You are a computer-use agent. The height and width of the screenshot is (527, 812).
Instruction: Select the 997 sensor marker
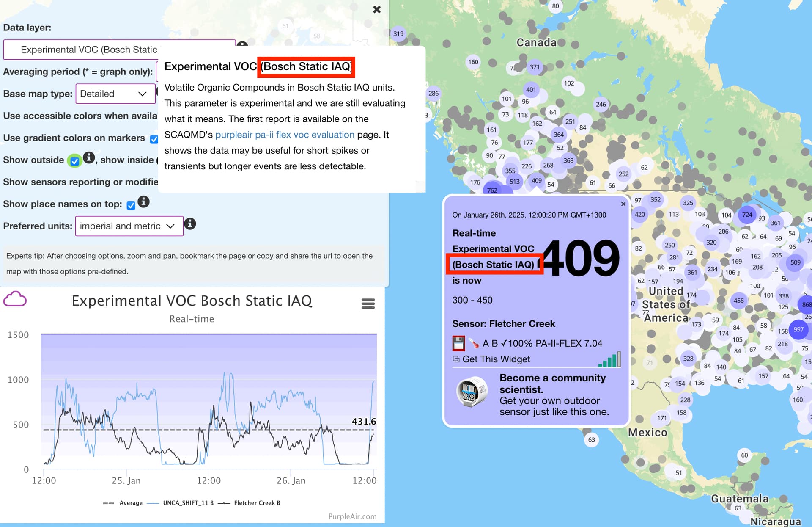pos(798,329)
